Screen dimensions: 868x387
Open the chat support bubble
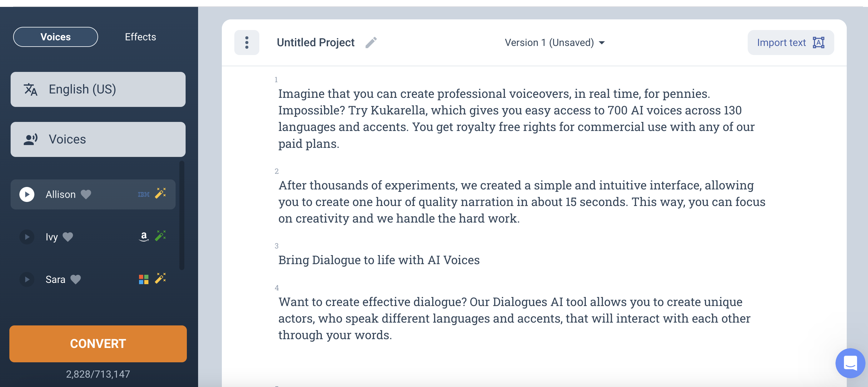point(850,363)
